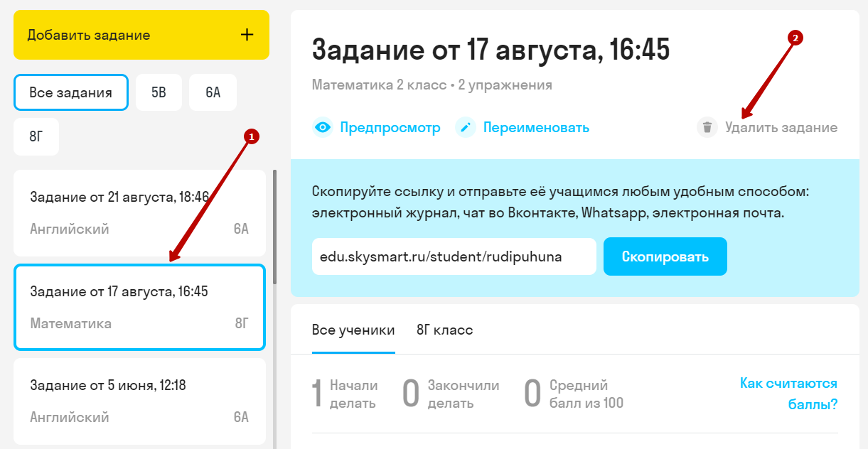
Task: Click the eye icon next to Предпросмотр
Action: click(323, 128)
